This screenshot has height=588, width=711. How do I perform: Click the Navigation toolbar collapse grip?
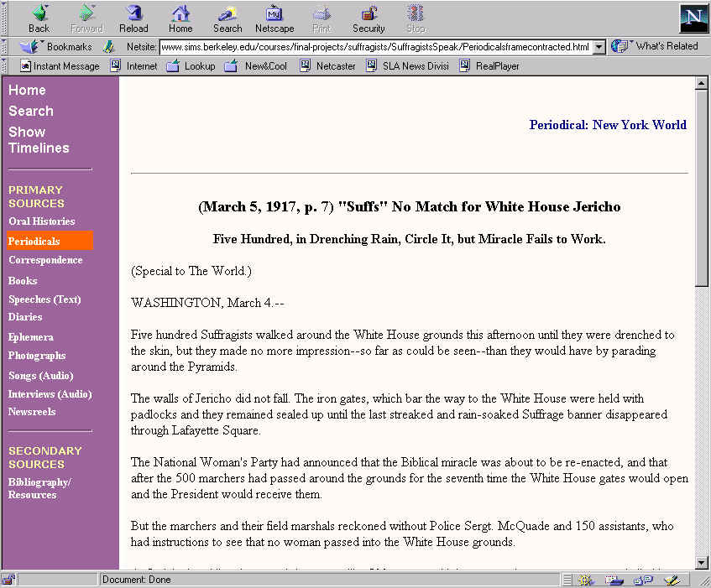(4, 19)
